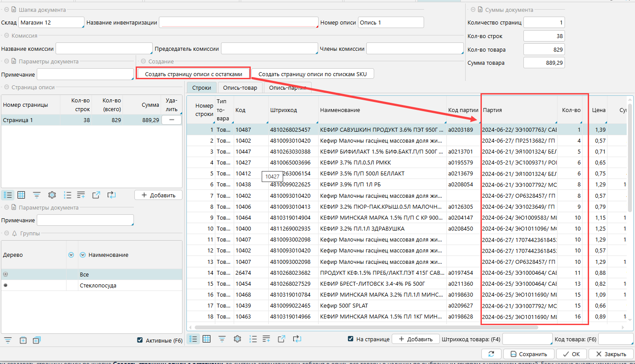Expand the Все node in the groups tree

coord(6,274)
